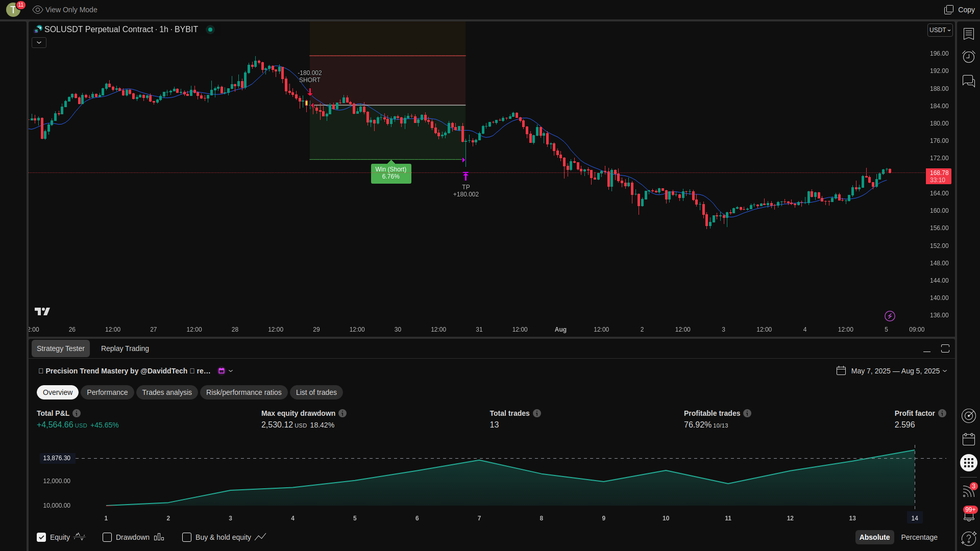The width and height of the screenshot is (980, 551).
Task: Click info icon next to Total P&L
Action: pos(77,413)
